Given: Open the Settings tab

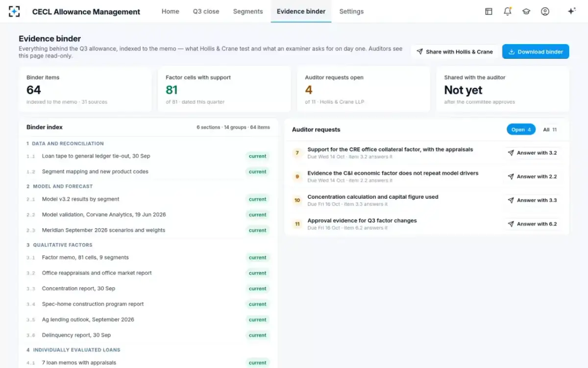Looking at the screenshot, I should coord(351,11).
